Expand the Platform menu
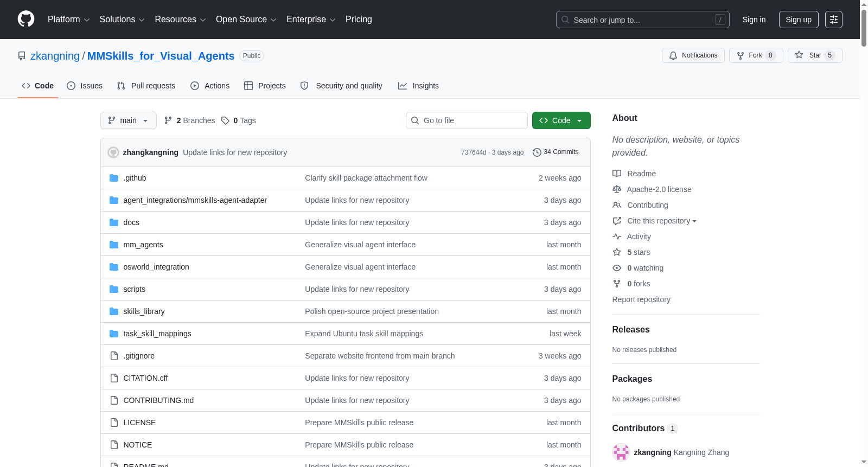Image resolution: width=868 pixels, height=467 pixels. (x=68, y=20)
